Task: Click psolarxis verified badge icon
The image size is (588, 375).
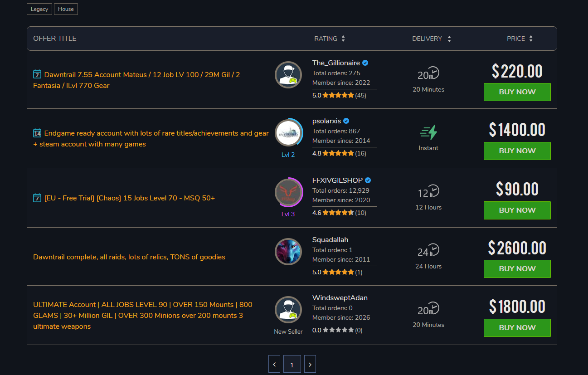Action: (x=346, y=121)
